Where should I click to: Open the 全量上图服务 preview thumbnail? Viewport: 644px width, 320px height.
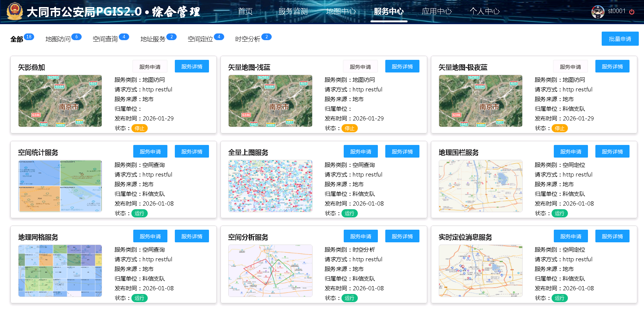pyautogui.click(x=270, y=186)
